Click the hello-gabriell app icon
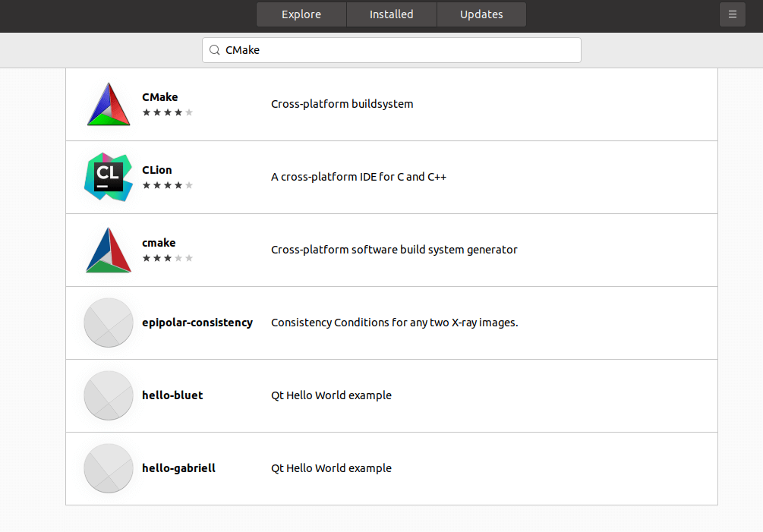This screenshot has height=532, width=763. click(x=108, y=468)
